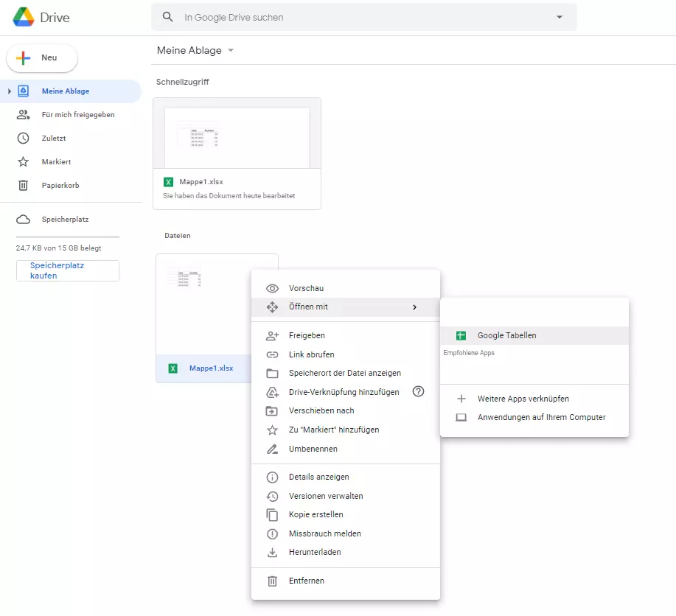Click the storage usage progress bar
Screen dimensions: 676x616
(68, 237)
